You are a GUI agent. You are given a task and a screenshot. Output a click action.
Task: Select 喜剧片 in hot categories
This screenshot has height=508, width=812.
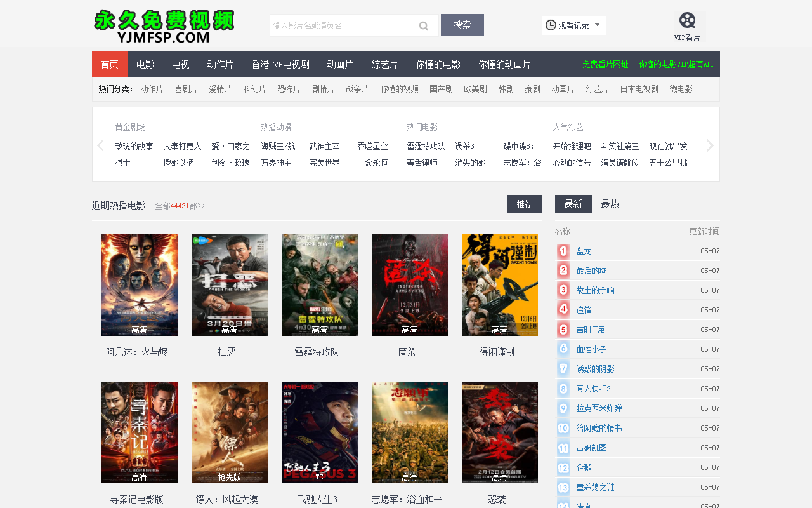187,89
